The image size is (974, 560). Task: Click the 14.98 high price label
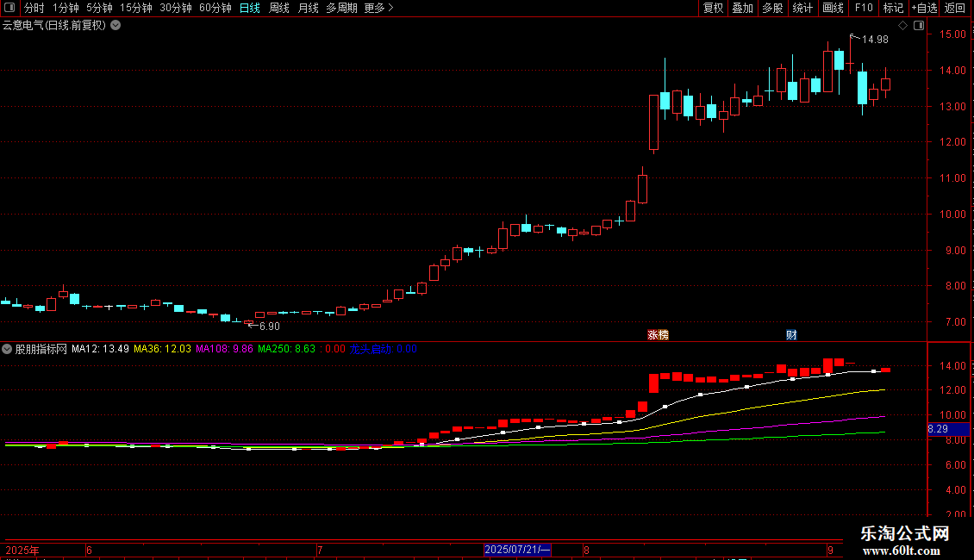tap(875, 40)
